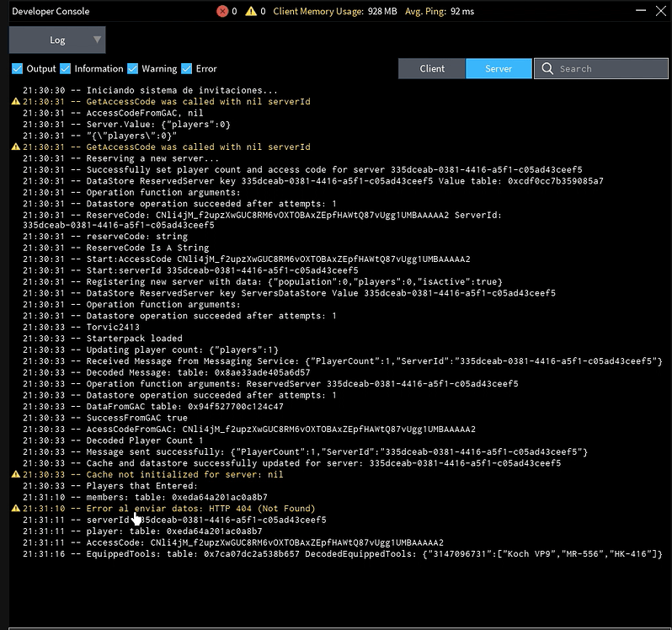Disable the Warning filter checkbox
Image resolution: width=672 pixels, height=630 pixels.
click(x=132, y=69)
